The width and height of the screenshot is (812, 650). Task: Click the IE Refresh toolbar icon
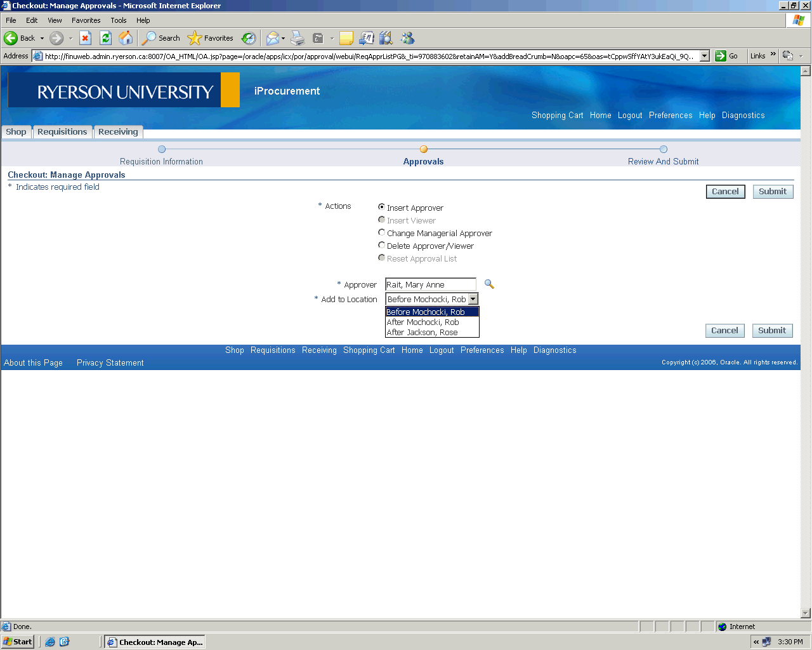[x=106, y=38]
